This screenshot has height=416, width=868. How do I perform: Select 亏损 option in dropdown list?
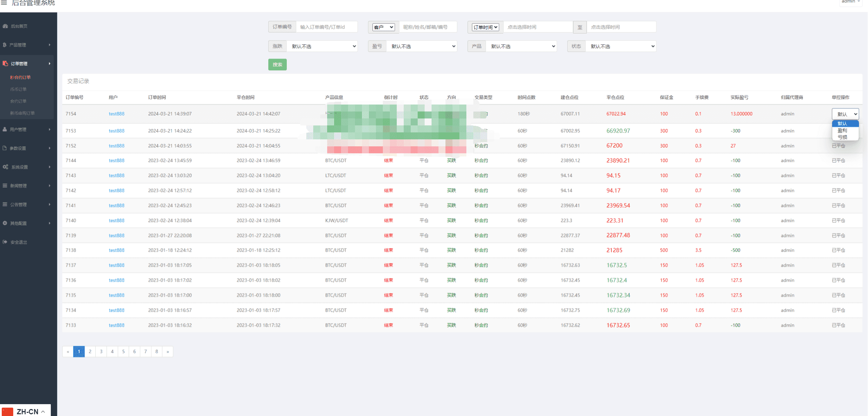point(842,137)
